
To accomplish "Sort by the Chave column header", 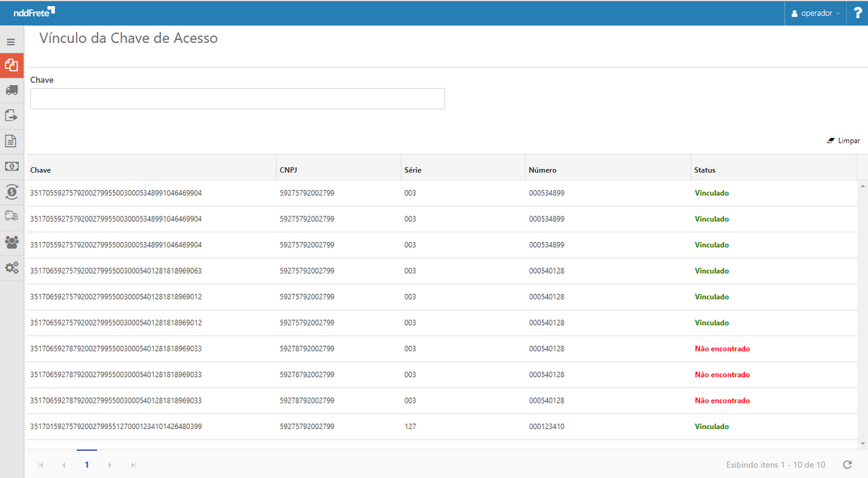I will (x=41, y=170).
